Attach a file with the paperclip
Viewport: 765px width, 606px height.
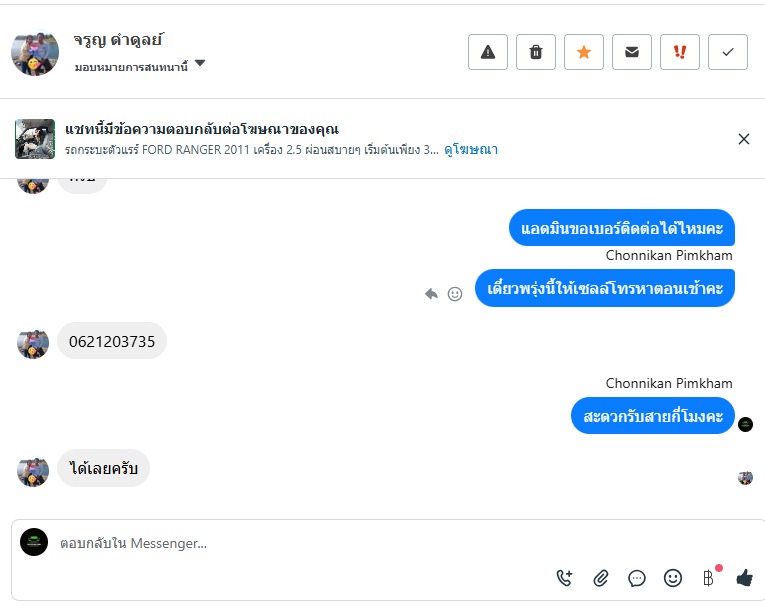click(601, 578)
